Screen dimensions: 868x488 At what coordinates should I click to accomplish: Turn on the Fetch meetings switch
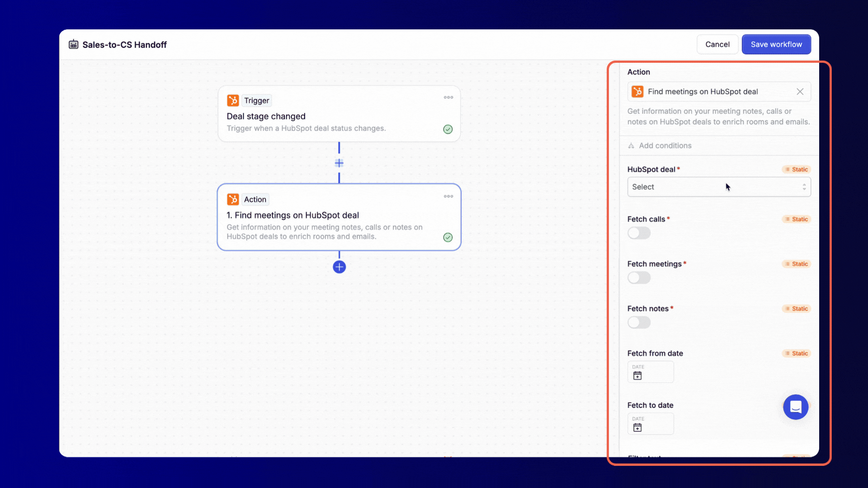(639, 278)
